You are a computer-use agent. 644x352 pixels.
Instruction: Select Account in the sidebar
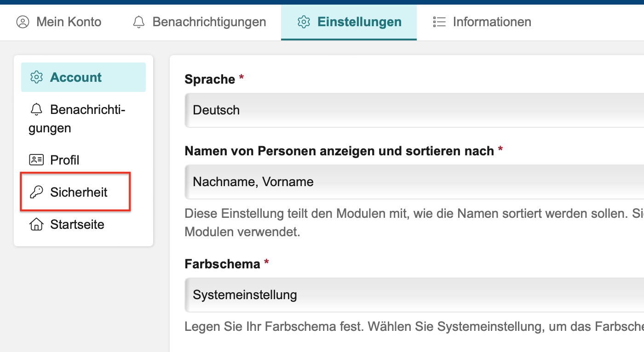coord(83,77)
